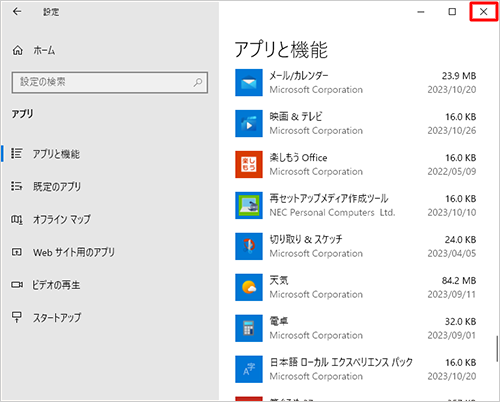The width and height of the screenshot is (500, 402).
Task: Click the Web サイト用のアプリ icon
Action: click(17, 252)
